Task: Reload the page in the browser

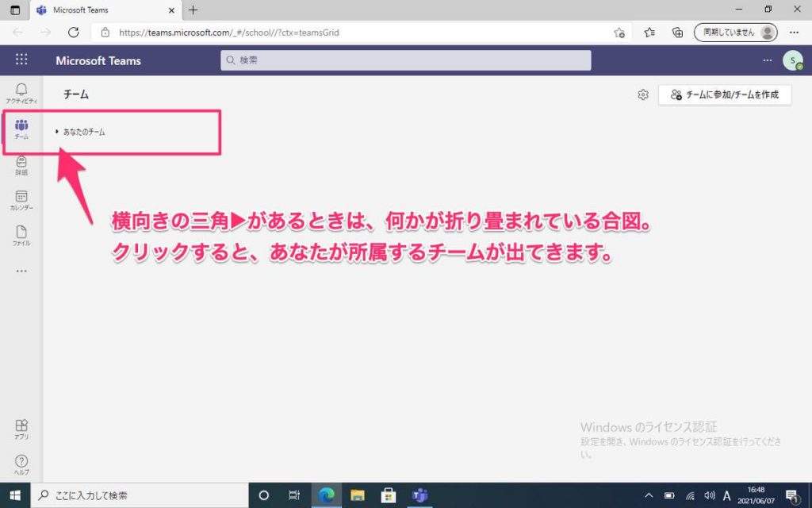Action: tap(74, 32)
